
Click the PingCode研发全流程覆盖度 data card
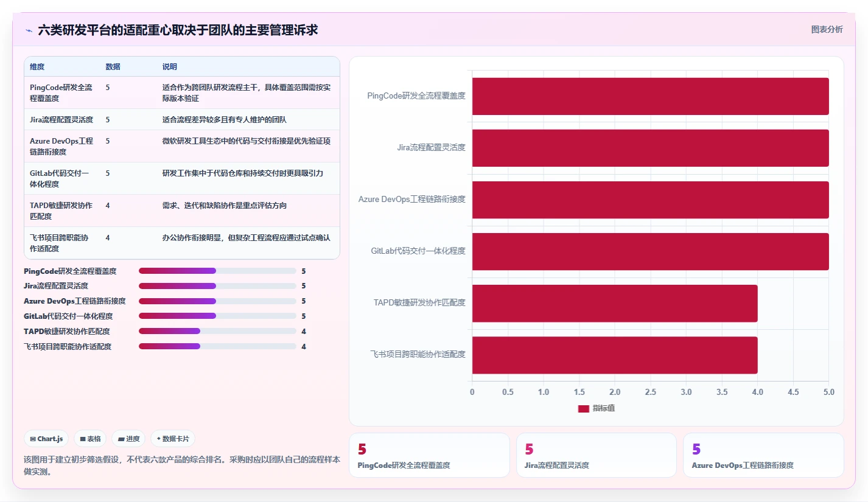click(429, 455)
